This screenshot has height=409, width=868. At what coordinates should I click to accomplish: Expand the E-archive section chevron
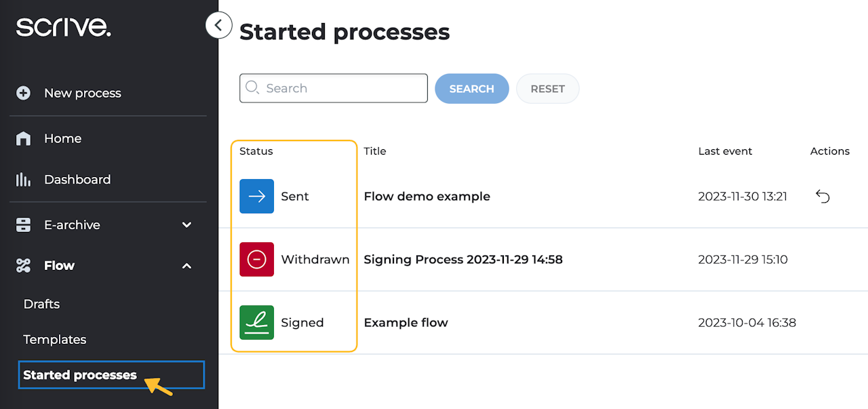click(187, 225)
